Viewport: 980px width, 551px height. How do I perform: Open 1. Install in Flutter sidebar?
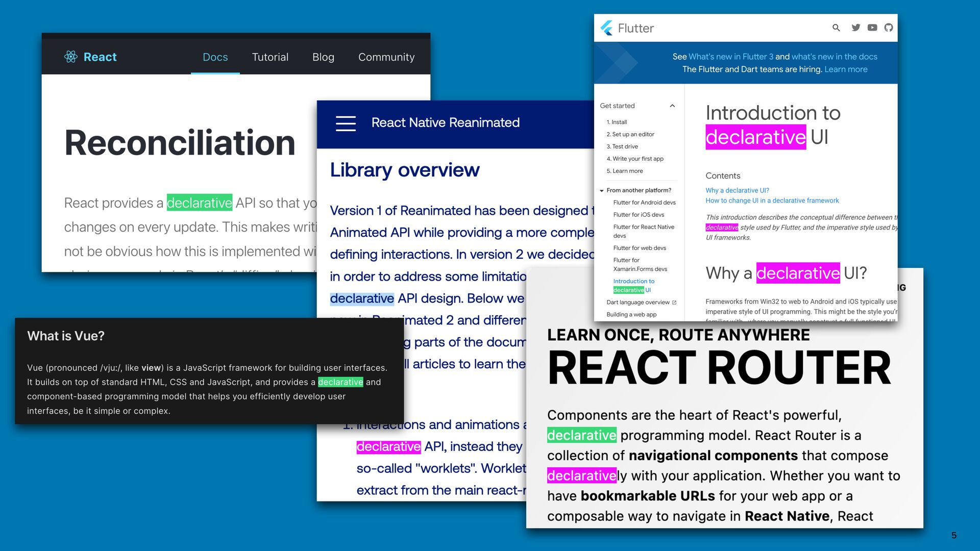[x=617, y=122]
